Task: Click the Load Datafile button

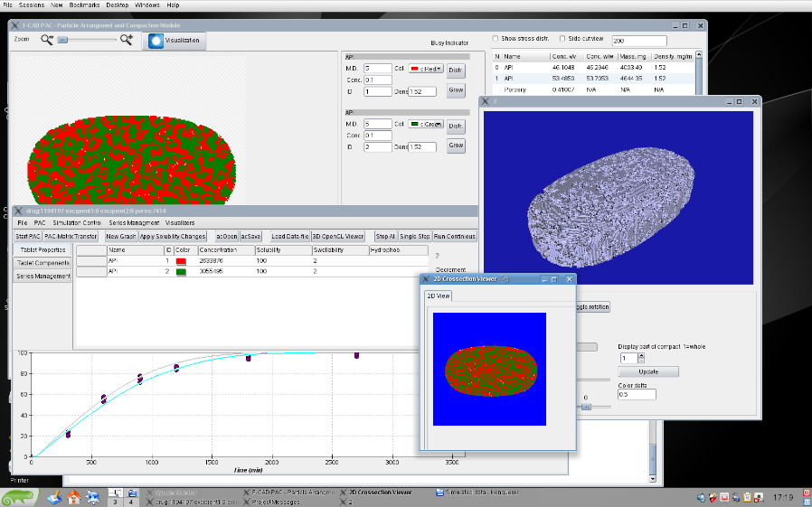Action: [290, 237]
